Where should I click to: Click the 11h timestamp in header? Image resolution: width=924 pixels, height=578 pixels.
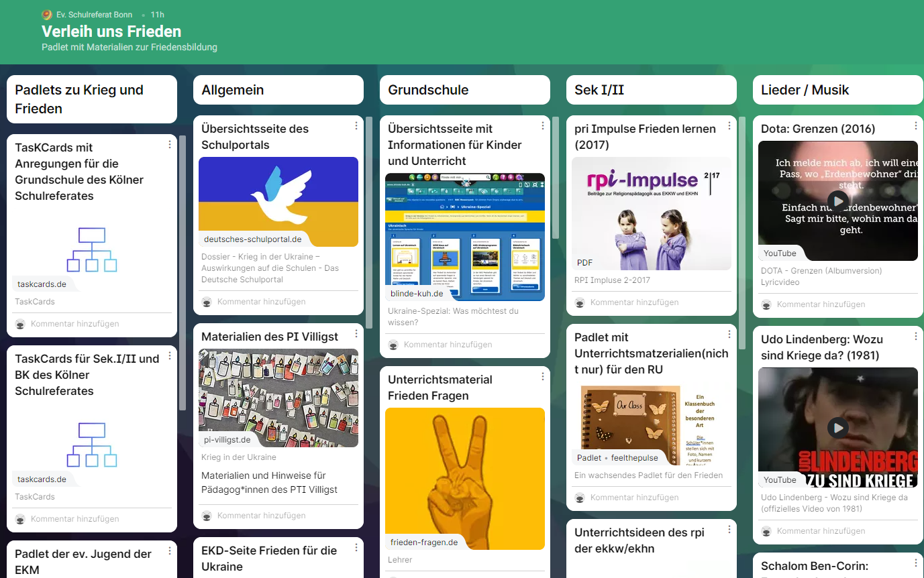158,15
